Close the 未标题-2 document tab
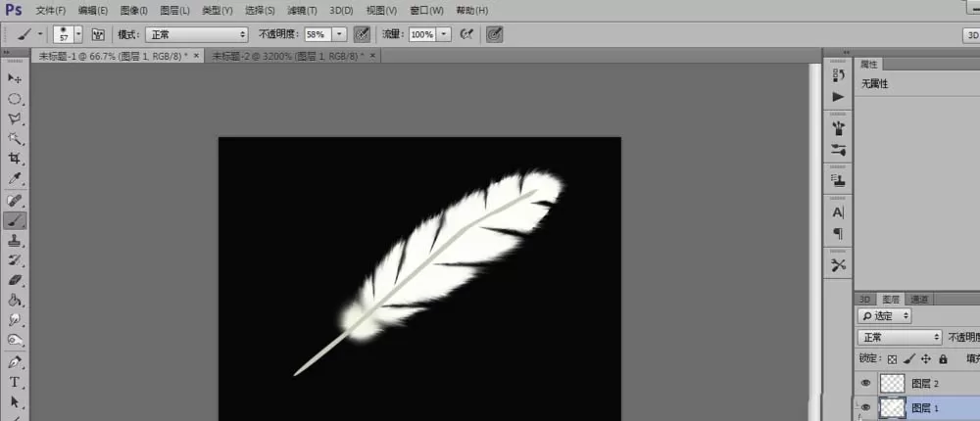This screenshot has width=980, height=421. 372,56
